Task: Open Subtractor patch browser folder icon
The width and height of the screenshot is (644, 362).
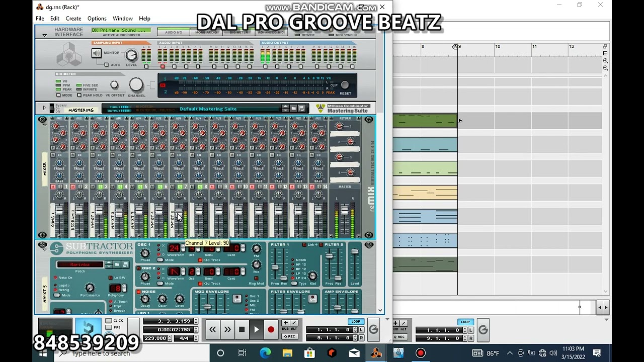Action: tap(117, 264)
